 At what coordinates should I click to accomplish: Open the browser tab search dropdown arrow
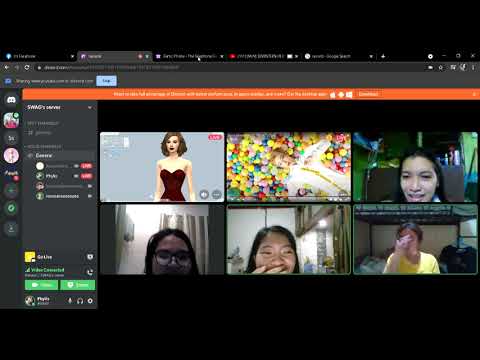pos(371,57)
